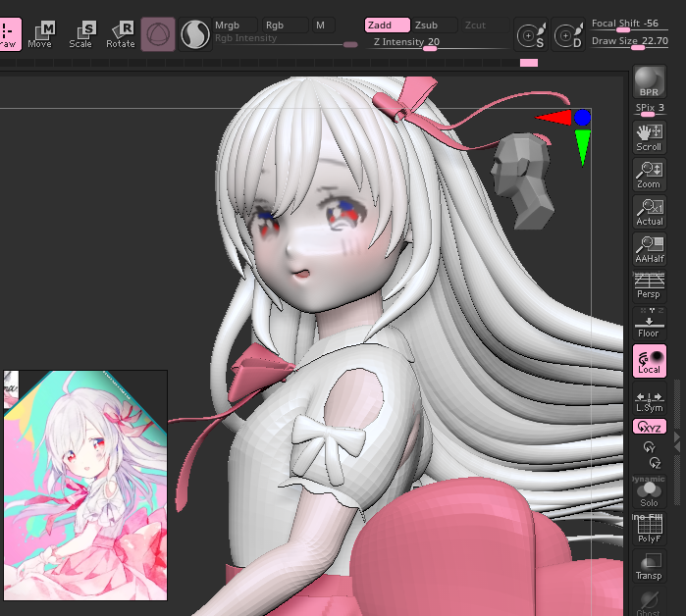Click the pink timeline marker
The image size is (686, 616).
529,63
